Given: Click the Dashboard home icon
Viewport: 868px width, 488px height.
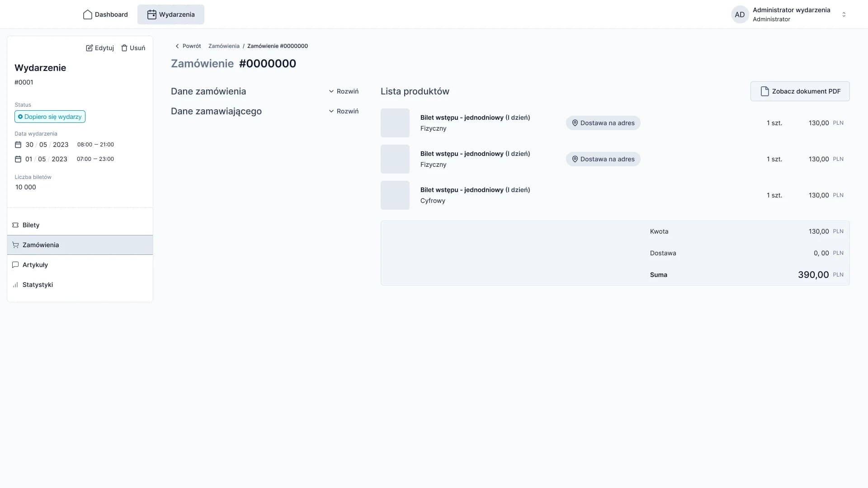Looking at the screenshot, I should (88, 14).
